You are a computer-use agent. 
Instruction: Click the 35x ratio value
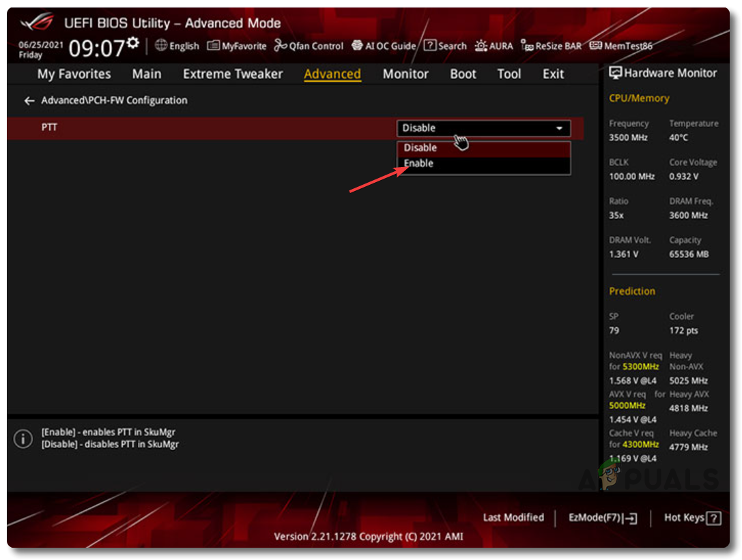[616, 216]
